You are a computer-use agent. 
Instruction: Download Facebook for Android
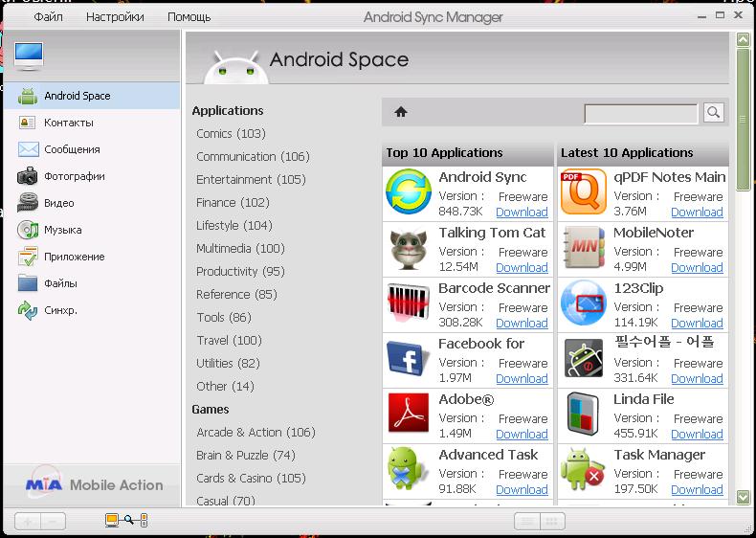[x=522, y=378]
